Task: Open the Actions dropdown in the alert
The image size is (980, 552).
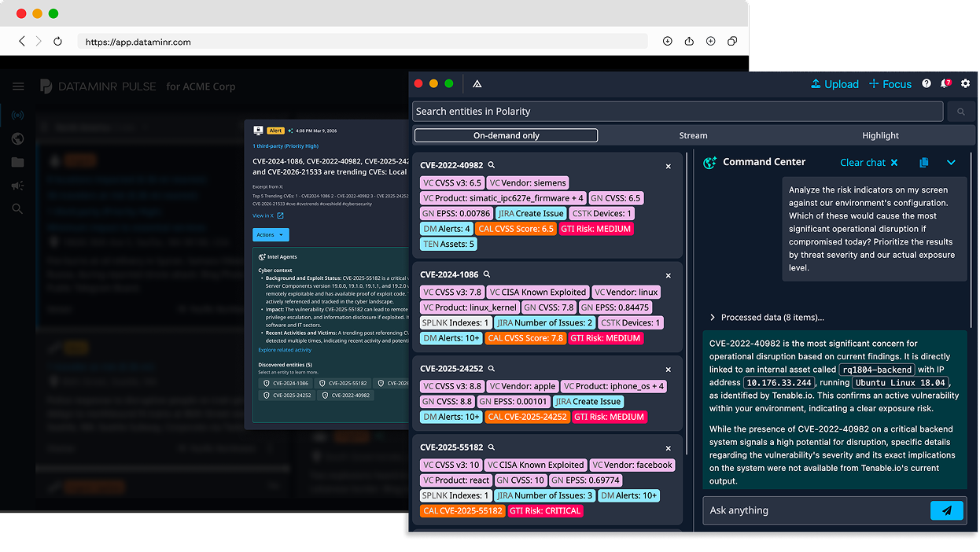Action: click(271, 235)
